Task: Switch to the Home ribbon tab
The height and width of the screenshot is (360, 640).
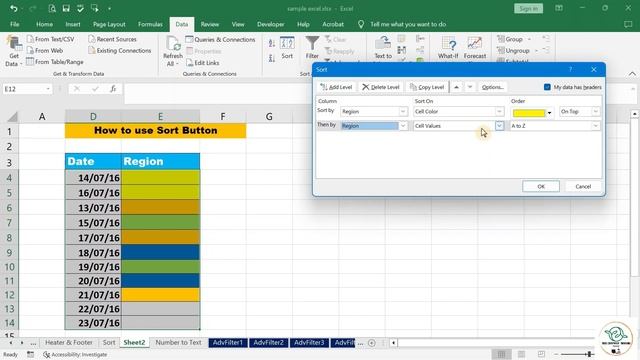Action: pos(44,24)
